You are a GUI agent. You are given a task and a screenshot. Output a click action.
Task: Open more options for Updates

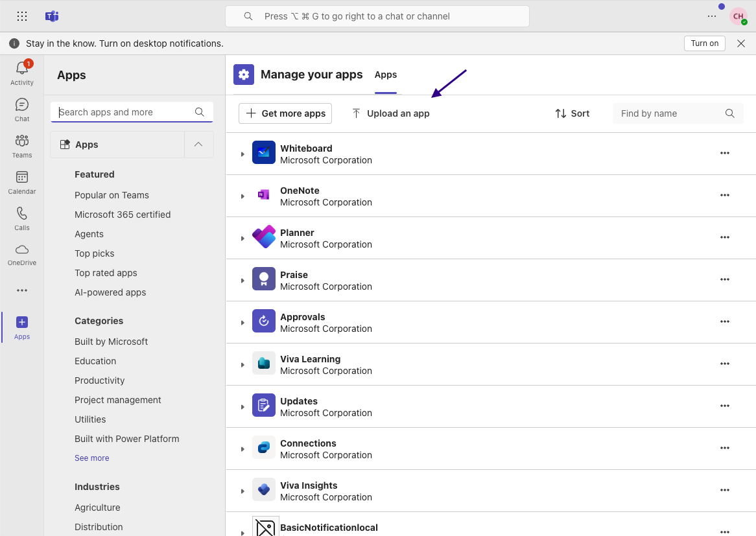(725, 406)
